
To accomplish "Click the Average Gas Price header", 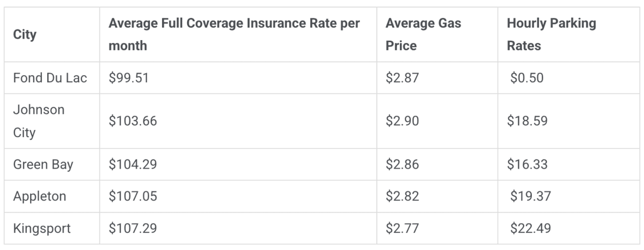I will click(x=423, y=35).
